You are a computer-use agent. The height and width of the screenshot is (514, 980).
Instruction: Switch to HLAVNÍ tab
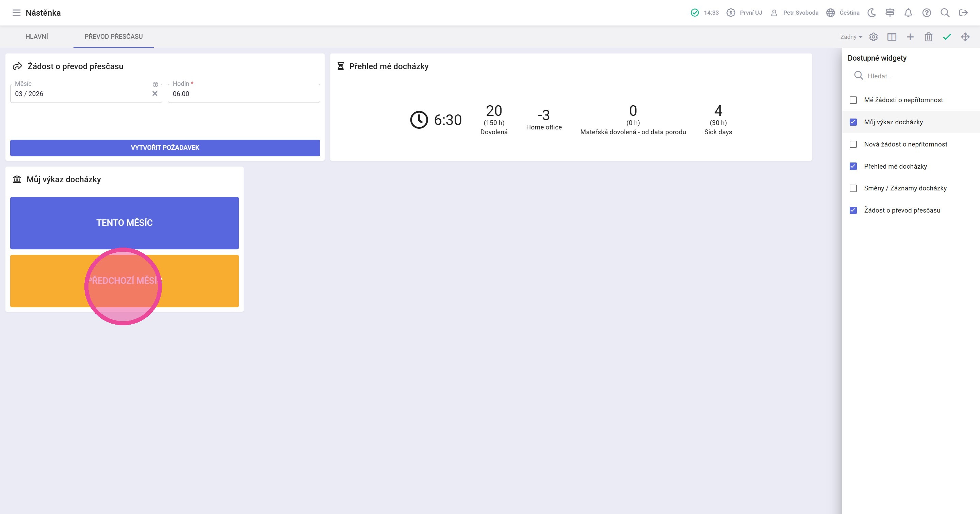37,36
